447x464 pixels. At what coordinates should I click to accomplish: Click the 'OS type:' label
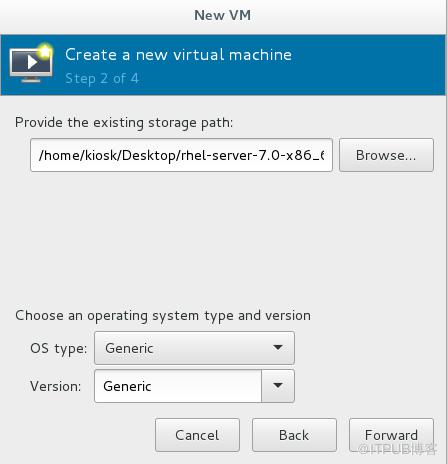[x=58, y=348]
